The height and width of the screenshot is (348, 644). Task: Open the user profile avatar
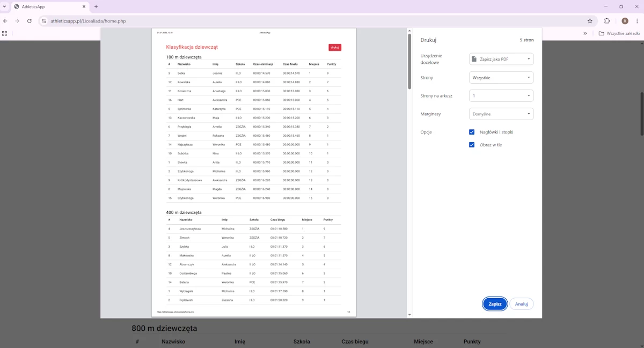(x=625, y=21)
